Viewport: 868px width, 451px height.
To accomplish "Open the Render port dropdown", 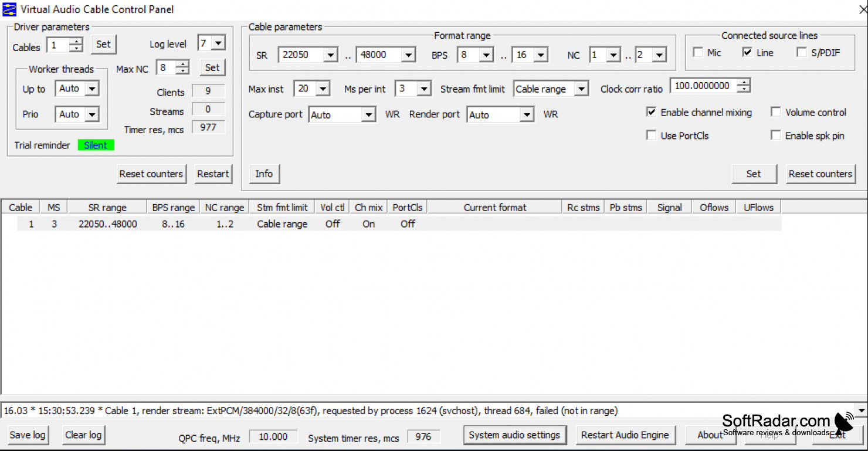I will (527, 115).
